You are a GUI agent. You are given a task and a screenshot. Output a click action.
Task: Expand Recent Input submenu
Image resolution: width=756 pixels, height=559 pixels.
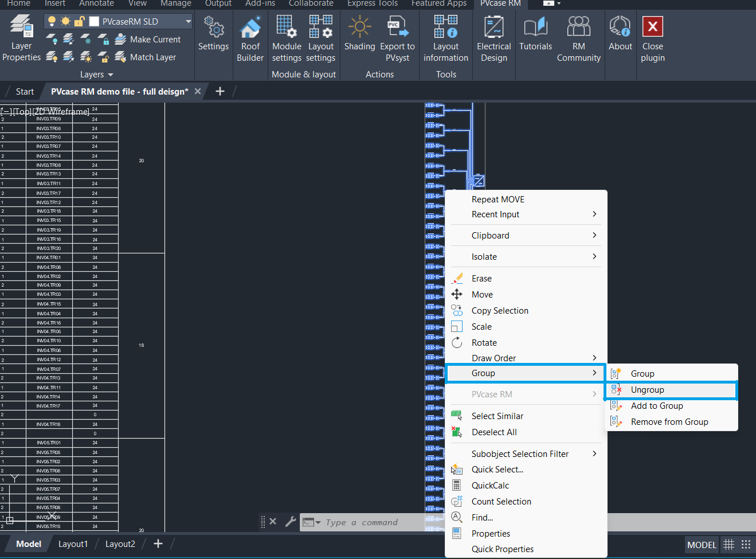pos(526,214)
